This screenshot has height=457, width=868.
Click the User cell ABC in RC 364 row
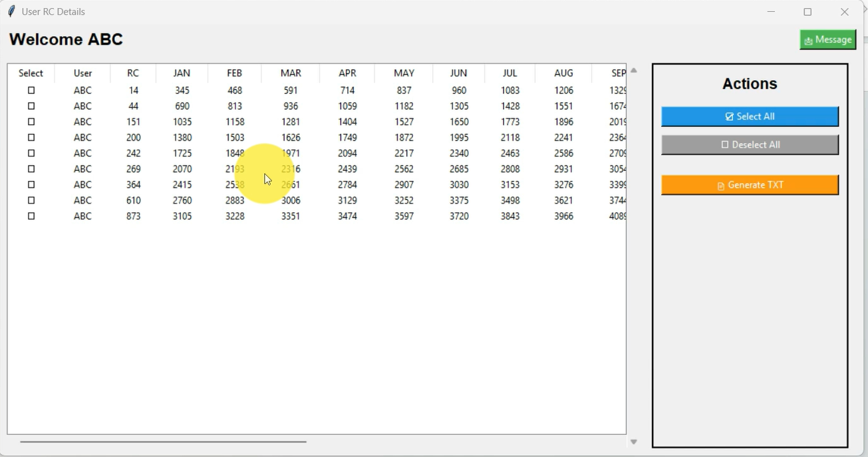[x=82, y=185]
